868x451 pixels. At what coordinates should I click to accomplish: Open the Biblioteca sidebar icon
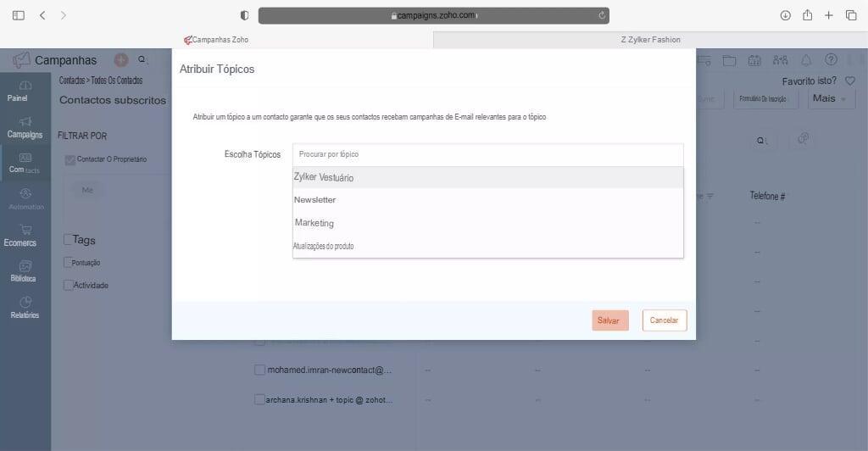[x=25, y=266]
